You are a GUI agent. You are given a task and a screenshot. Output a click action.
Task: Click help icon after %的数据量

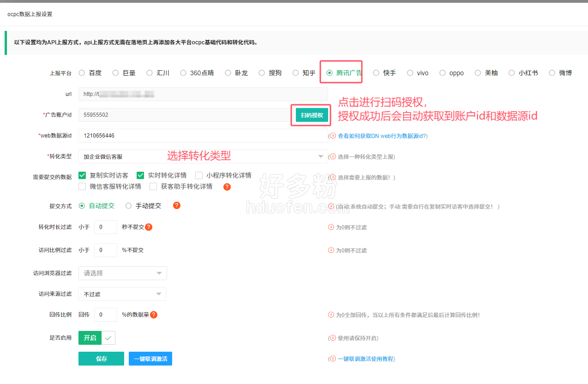[x=154, y=315]
